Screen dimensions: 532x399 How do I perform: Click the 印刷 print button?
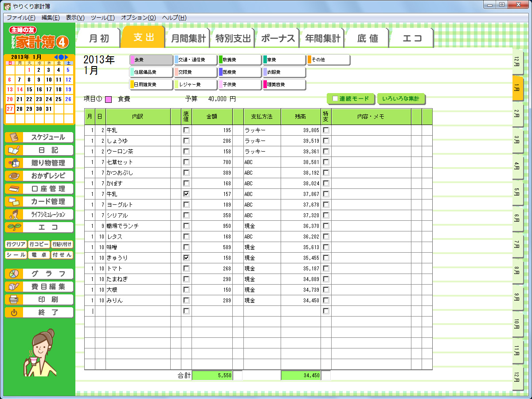[39, 299]
